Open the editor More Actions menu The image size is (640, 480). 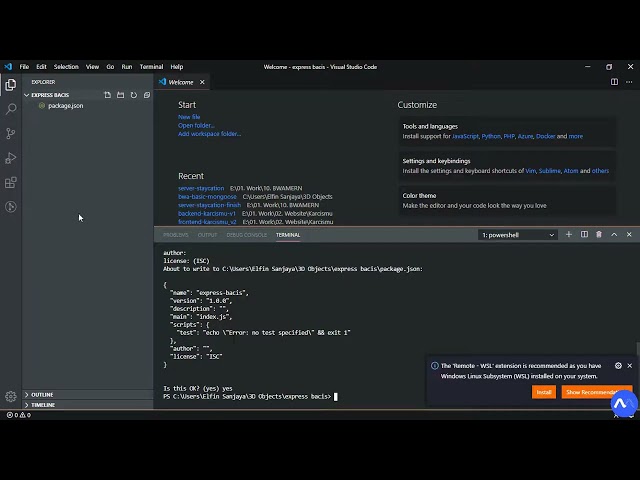(x=629, y=82)
